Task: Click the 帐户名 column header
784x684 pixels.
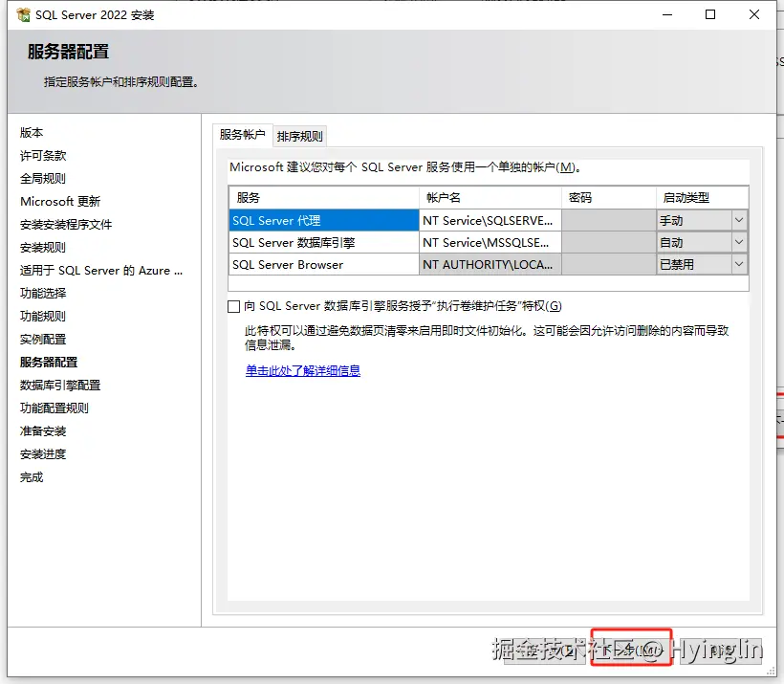Action: tap(490, 198)
